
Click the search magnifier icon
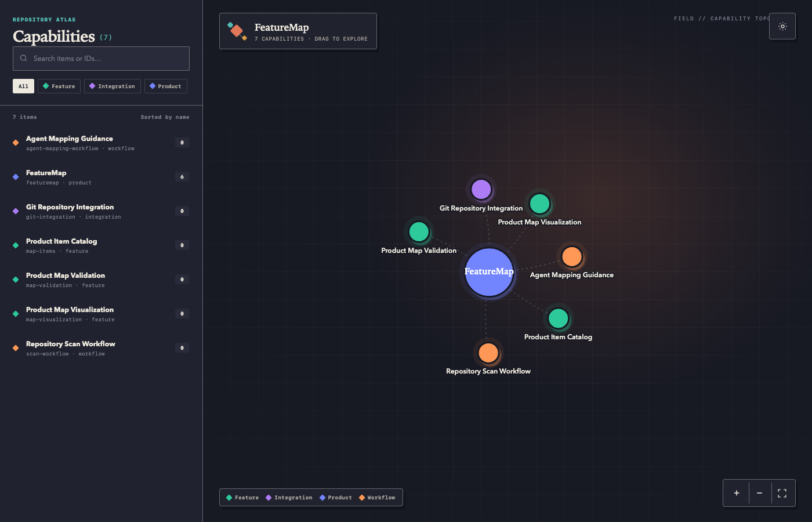click(x=24, y=58)
